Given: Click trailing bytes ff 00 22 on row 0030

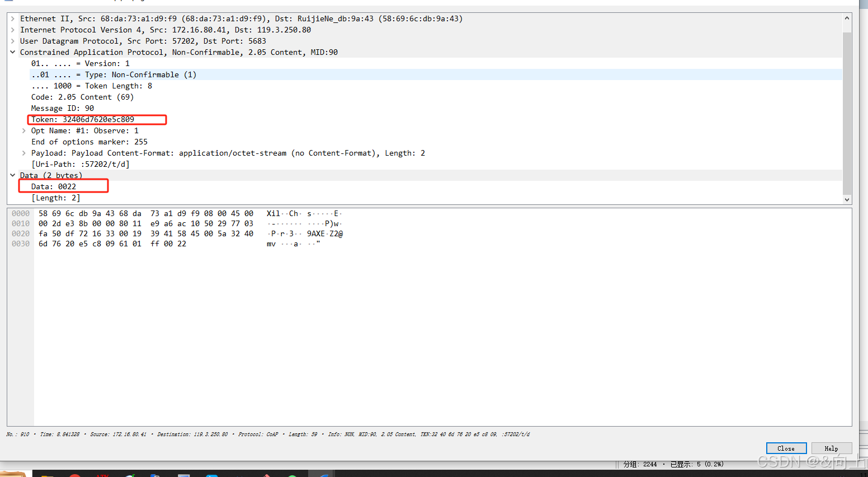Looking at the screenshot, I should [x=168, y=244].
